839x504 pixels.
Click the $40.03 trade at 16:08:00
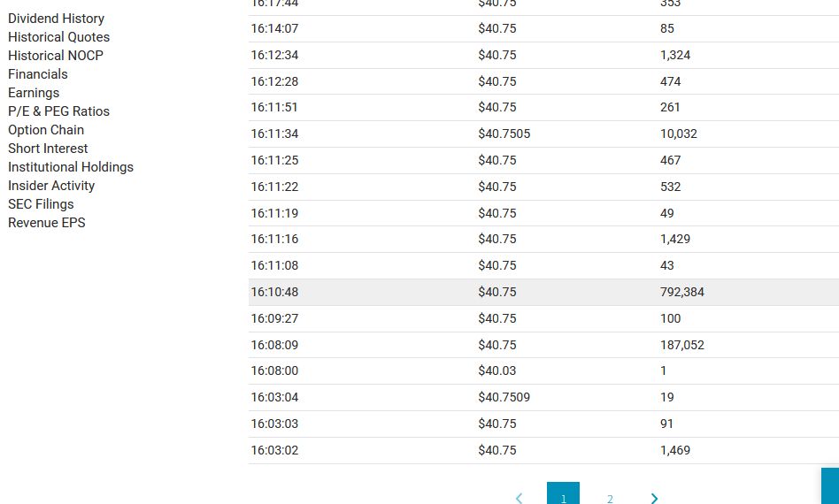tap(543, 370)
